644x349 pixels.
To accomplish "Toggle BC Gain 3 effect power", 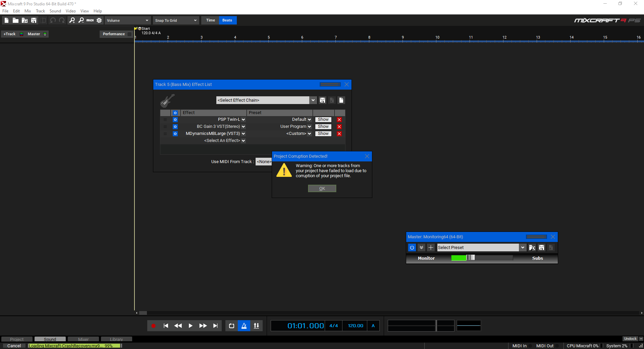I will (x=175, y=127).
